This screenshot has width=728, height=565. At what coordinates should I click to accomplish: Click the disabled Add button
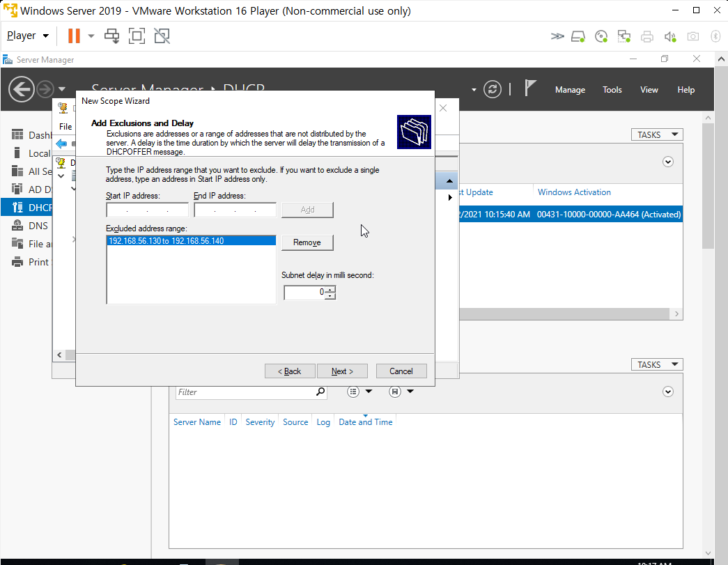click(307, 210)
